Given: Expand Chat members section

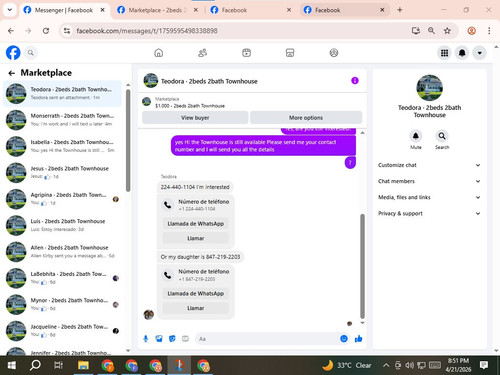Looking at the screenshot, I should click(429, 181).
